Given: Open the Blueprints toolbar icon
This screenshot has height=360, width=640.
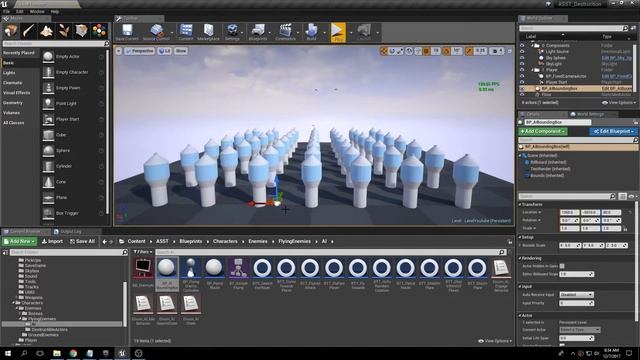Looking at the screenshot, I should tap(258, 32).
